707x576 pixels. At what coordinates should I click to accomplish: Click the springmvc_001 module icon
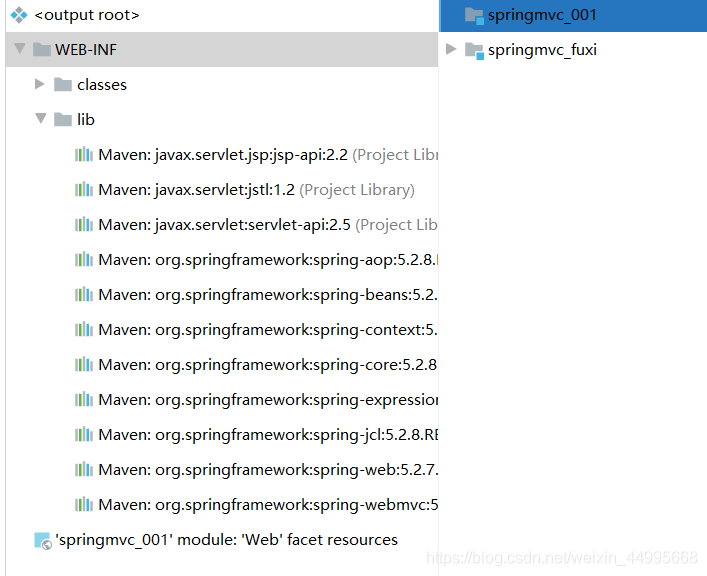pyautogui.click(x=474, y=15)
